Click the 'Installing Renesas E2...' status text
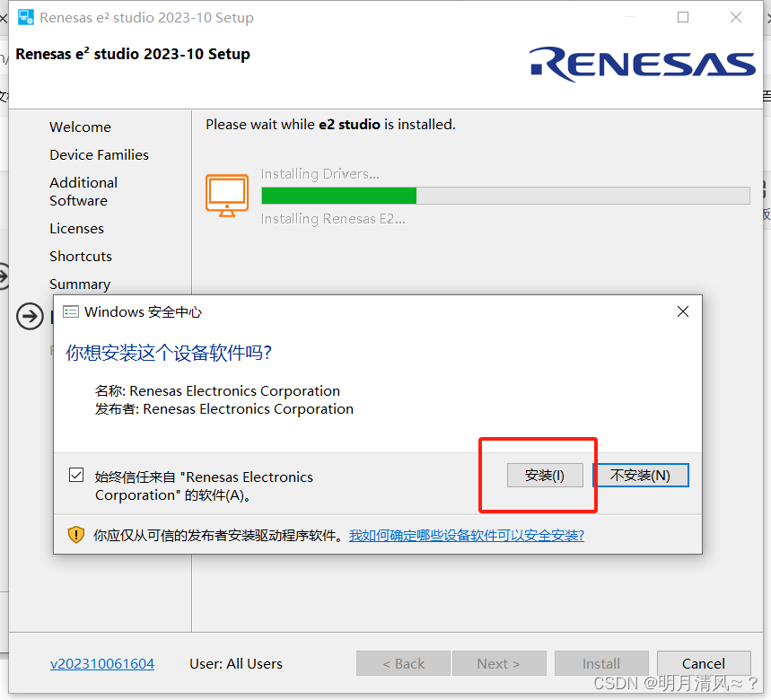771x700 pixels. 333,219
